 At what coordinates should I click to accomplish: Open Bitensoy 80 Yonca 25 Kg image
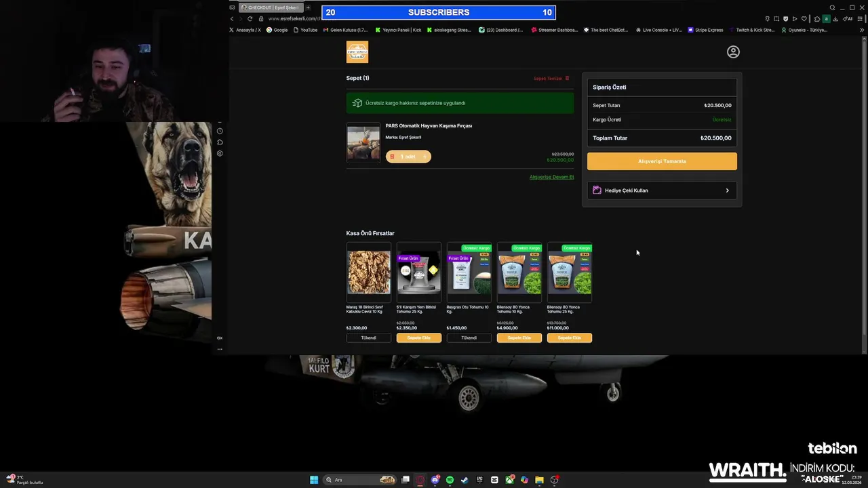tap(569, 272)
